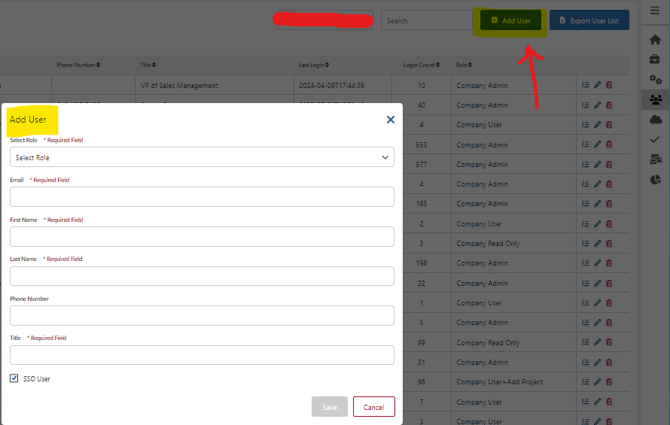Image resolution: width=670 pixels, height=425 pixels.
Task: Sort the table by Login Count column
Action: 421,64
